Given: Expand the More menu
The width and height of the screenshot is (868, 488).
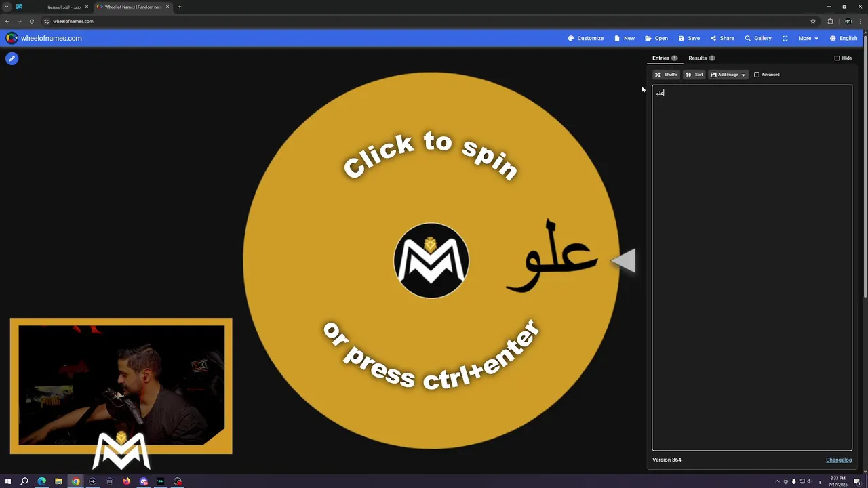Looking at the screenshot, I should tap(808, 38).
